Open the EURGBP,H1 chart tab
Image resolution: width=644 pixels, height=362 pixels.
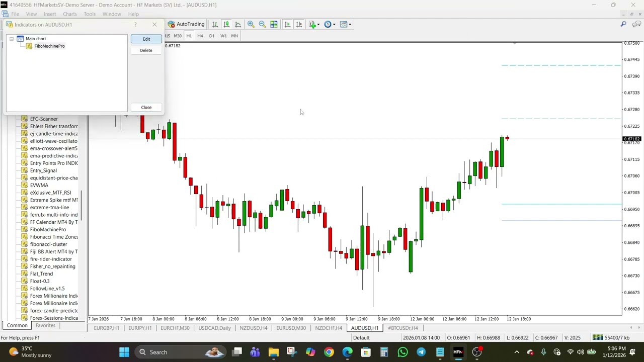[x=107, y=328]
